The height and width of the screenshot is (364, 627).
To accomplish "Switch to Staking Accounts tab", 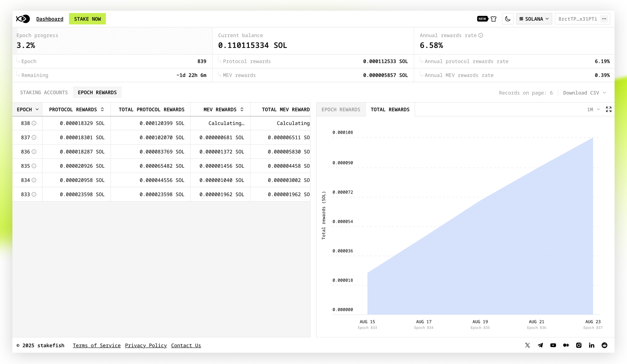I will point(44,92).
